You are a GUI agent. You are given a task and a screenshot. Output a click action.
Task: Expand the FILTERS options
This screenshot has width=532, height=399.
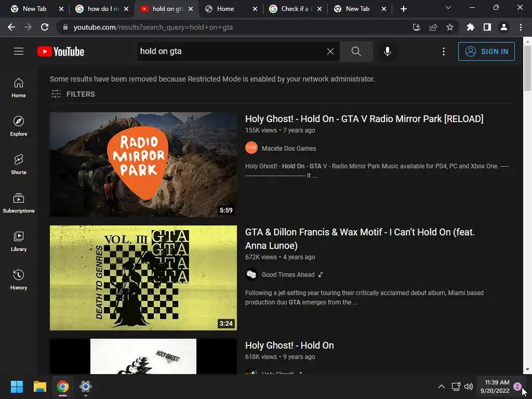tap(73, 94)
